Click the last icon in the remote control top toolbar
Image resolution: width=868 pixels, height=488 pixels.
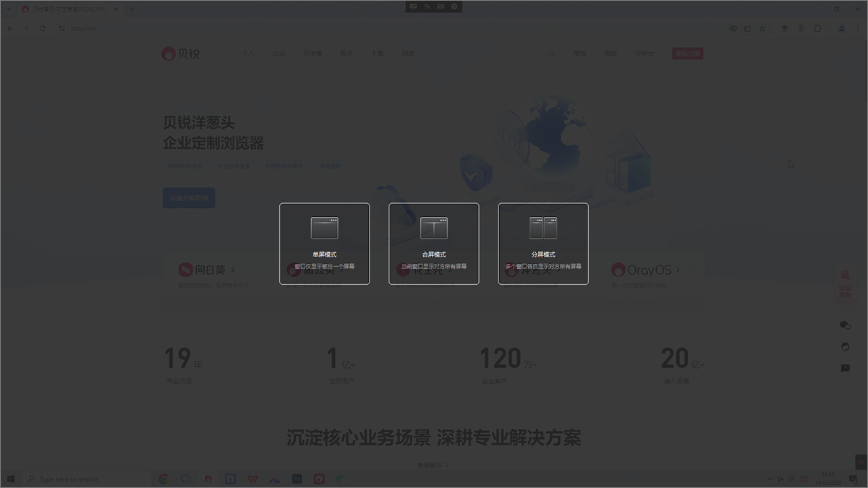click(x=454, y=7)
